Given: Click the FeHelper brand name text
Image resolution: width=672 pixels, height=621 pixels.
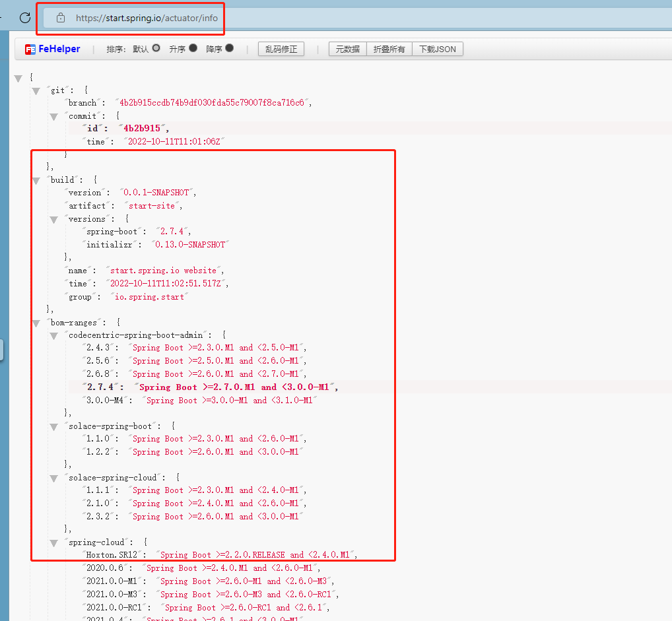Looking at the screenshot, I should tap(59, 49).
